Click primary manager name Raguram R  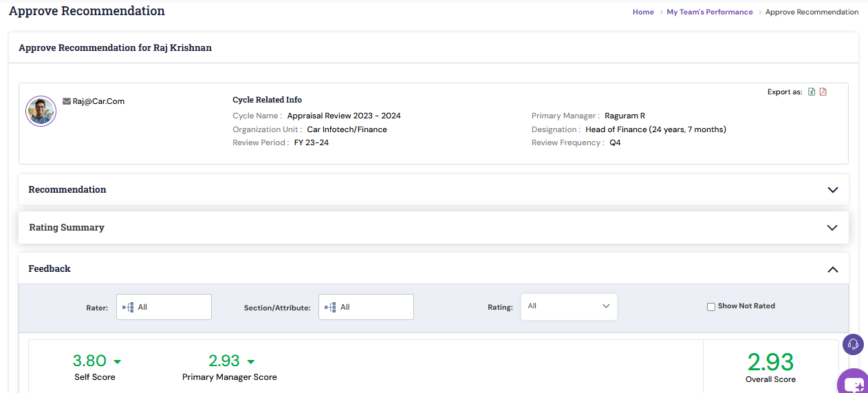coord(625,116)
